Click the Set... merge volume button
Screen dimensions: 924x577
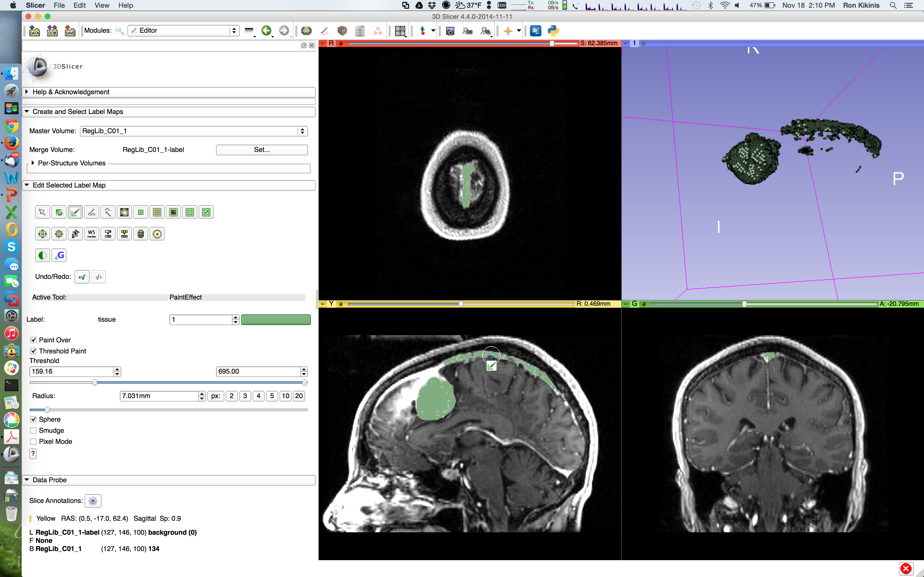pyautogui.click(x=262, y=150)
